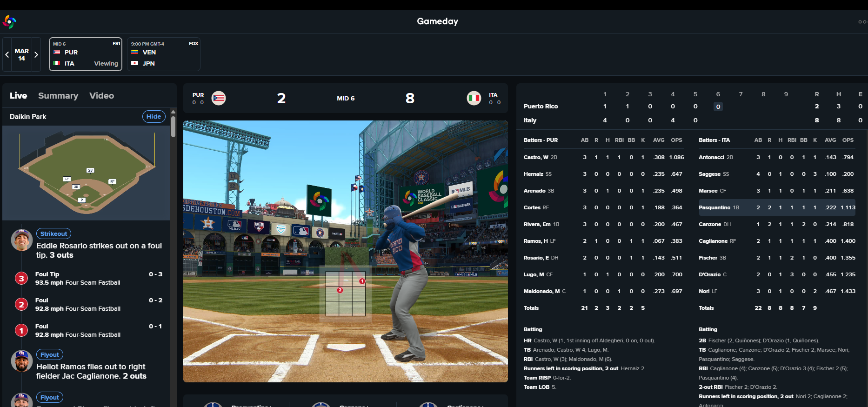This screenshot has width=868, height=407.
Task: Click the LF marker on field diagram
Action: coord(67,179)
